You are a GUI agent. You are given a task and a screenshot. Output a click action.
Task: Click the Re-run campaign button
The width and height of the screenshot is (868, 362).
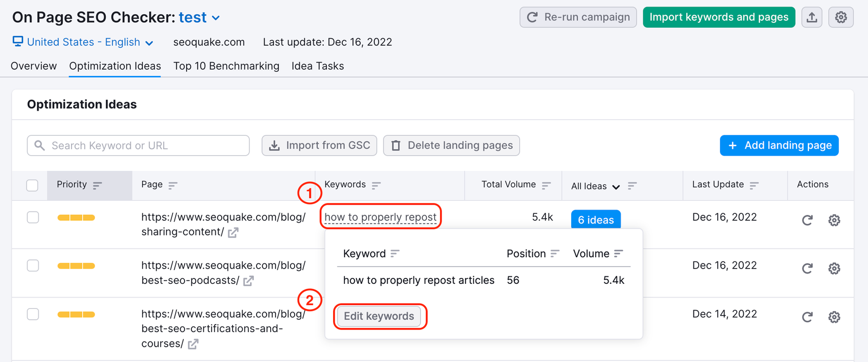tap(578, 17)
